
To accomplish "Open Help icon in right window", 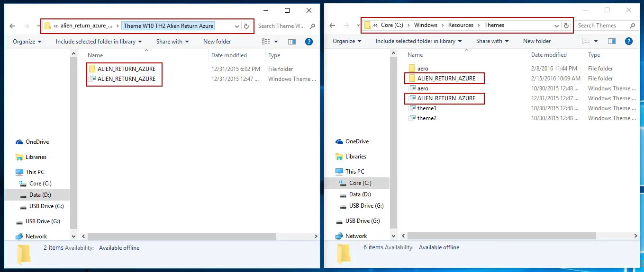I will pyautogui.click(x=629, y=41).
